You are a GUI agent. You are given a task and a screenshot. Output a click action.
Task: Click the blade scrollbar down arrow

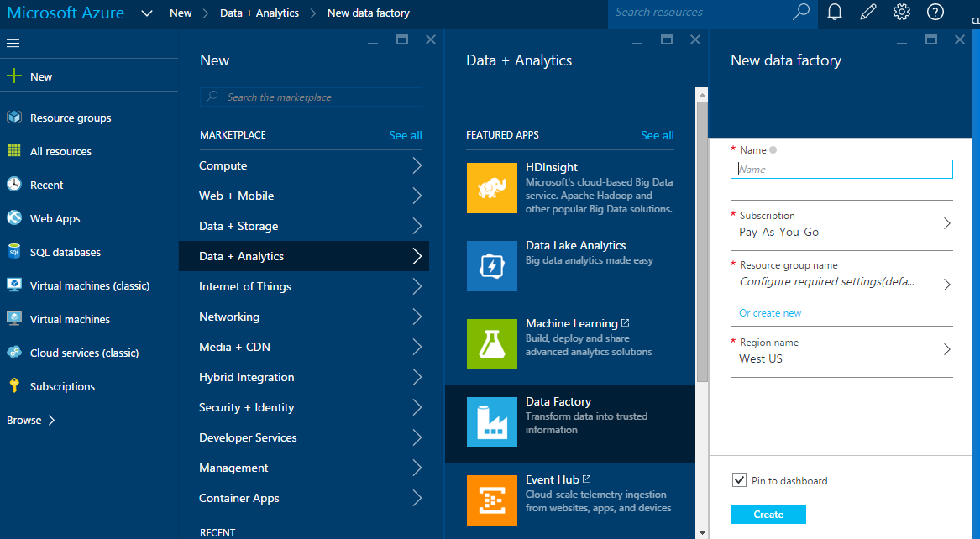click(702, 533)
